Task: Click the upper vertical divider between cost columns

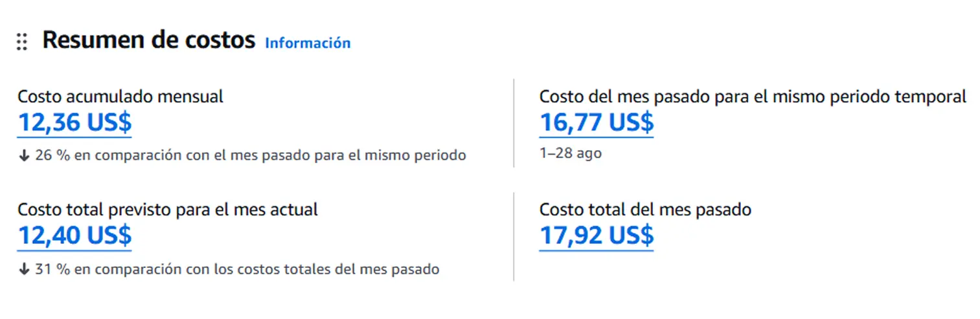Action: click(x=514, y=123)
